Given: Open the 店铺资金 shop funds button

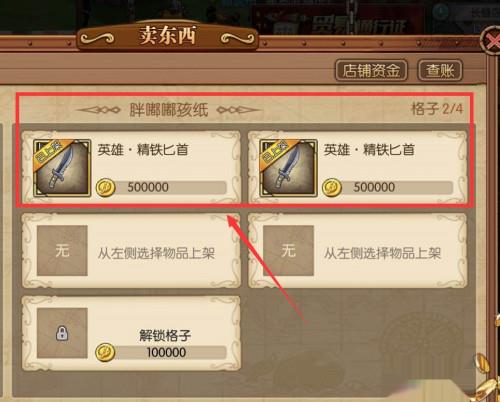Looking at the screenshot, I should point(371,70).
